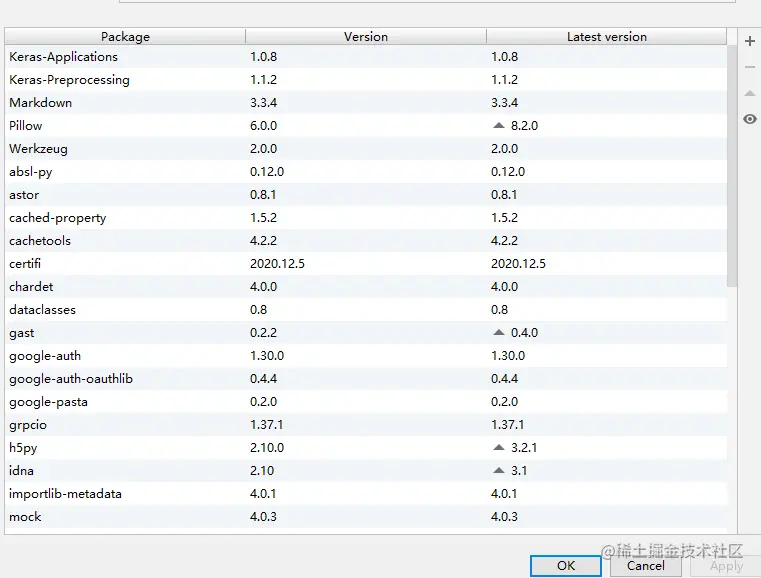Select the google-auth package name
The width and height of the screenshot is (761, 578).
(x=45, y=356)
